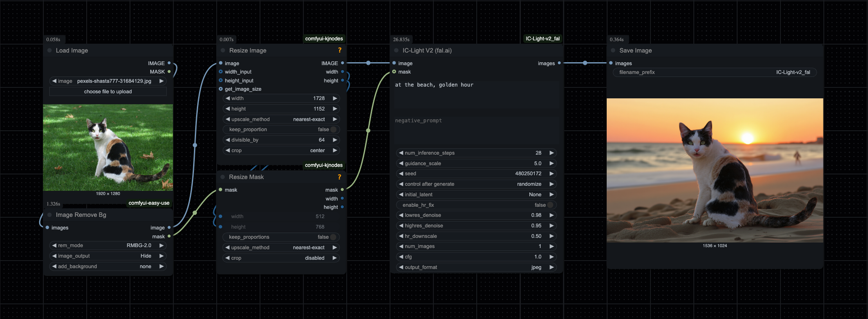Collapse the IC-Light V2 node dot
The image size is (868, 319).
pos(396,50)
